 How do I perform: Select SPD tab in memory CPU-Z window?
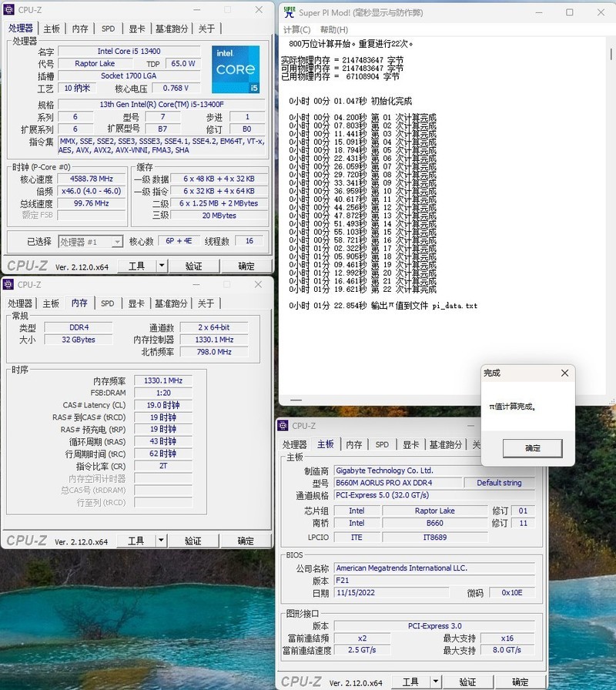click(107, 303)
